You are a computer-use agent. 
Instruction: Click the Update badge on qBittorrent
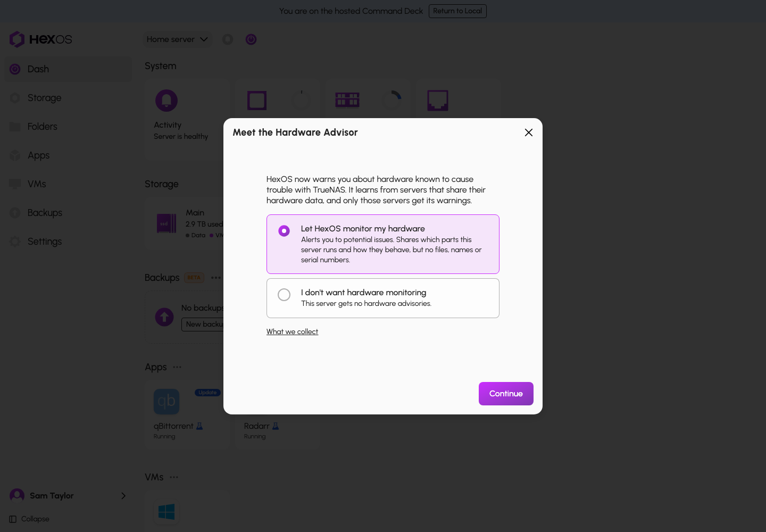click(x=207, y=393)
